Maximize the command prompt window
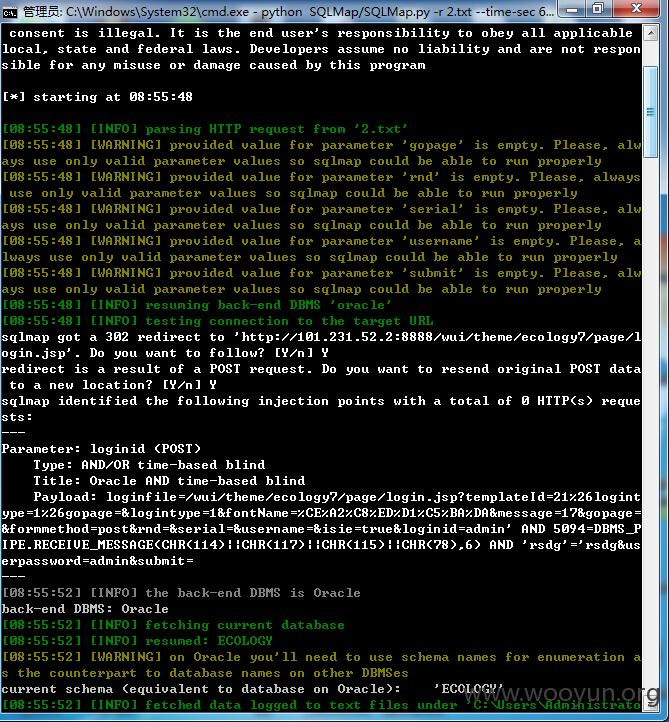The width and height of the screenshot is (669, 722). (x=599, y=9)
